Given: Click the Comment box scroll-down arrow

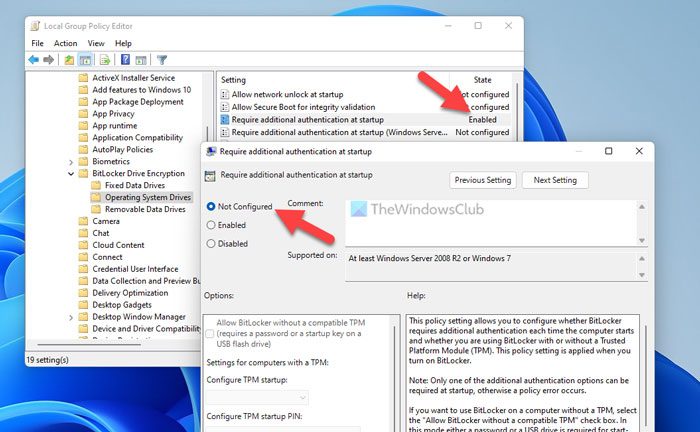Looking at the screenshot, I should tap(642, 241).
